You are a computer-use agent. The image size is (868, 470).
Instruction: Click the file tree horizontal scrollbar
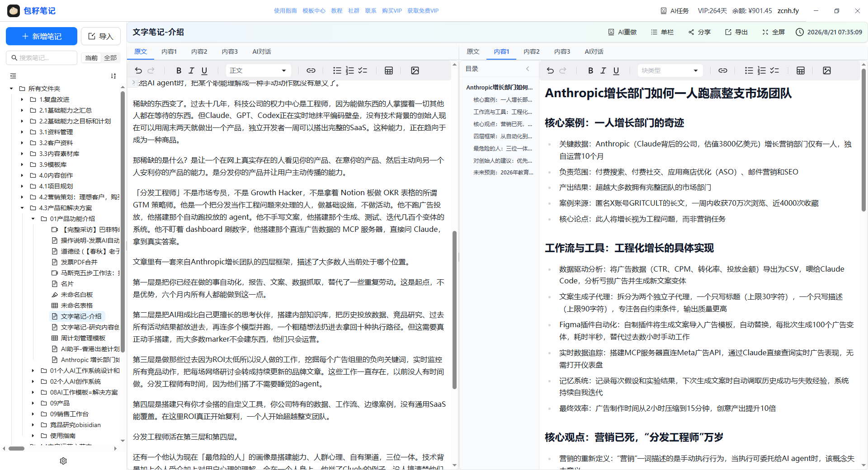[x=17, y=448]
